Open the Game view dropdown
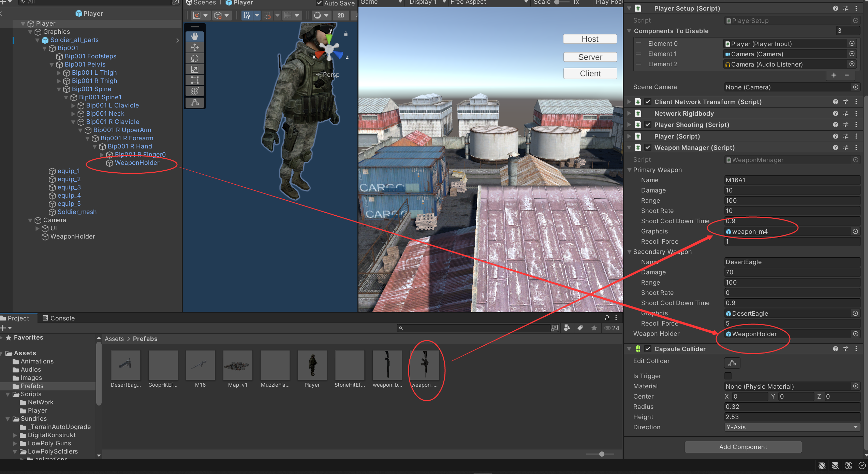The width and height of the screenshot is (868, 474). point(381,2)
